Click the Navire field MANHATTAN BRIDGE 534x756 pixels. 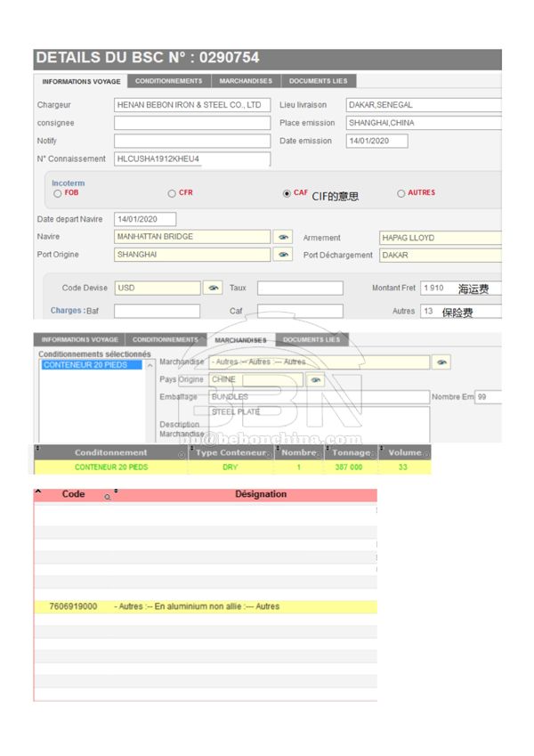coord(192,237)
